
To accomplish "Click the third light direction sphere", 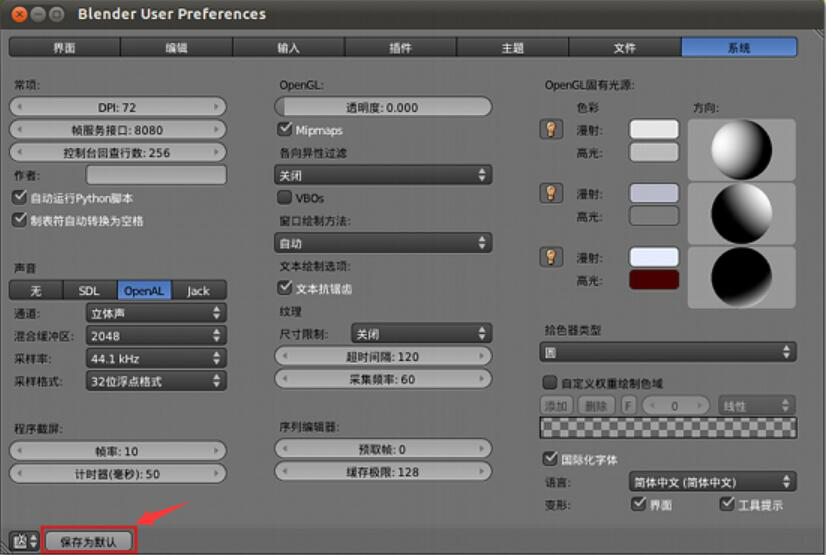I will (x=741, y=277).
